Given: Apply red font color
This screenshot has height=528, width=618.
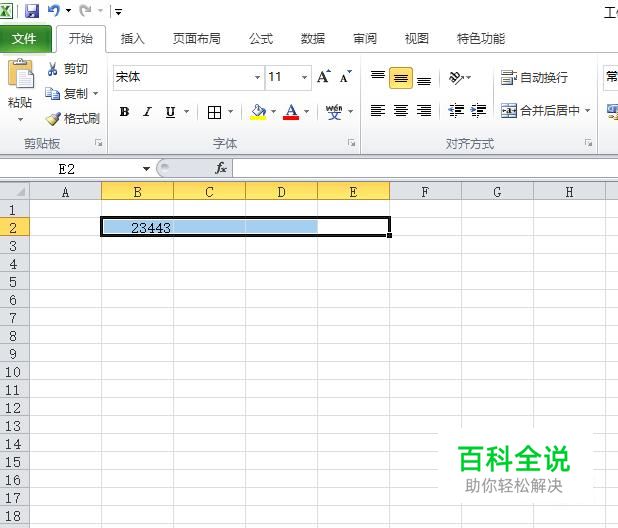Looking at the screenshot, I should 291,112.
